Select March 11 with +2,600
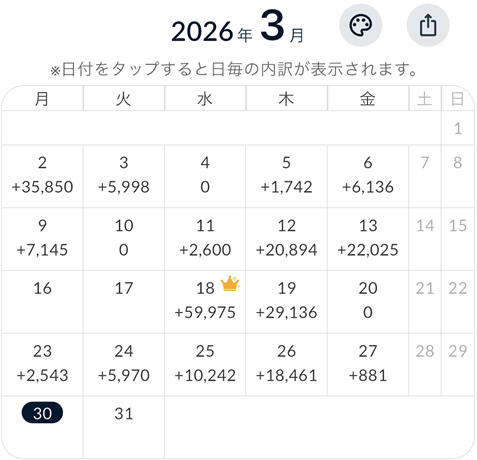The width and height of the screenshot is (477, 460). (205, 239)
